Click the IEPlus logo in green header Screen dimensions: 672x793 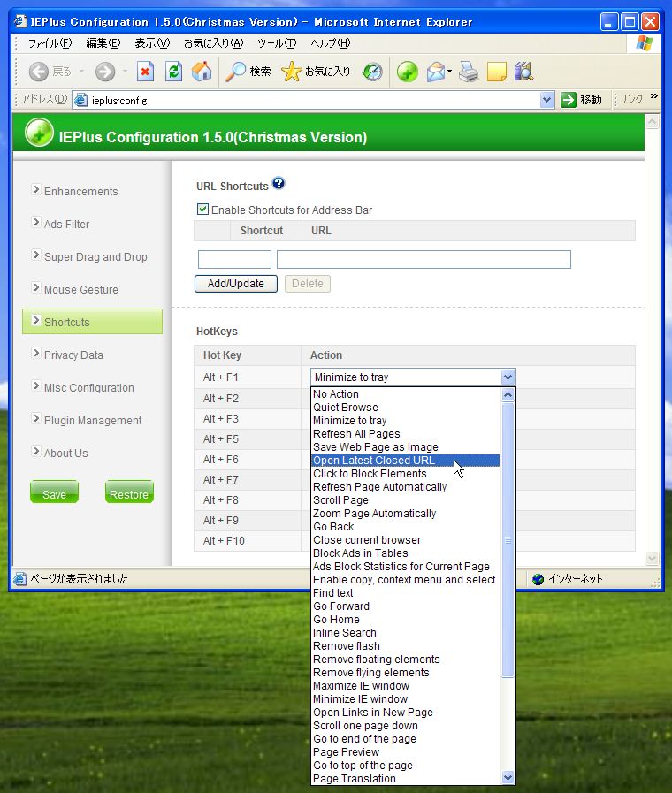(39, 133)
